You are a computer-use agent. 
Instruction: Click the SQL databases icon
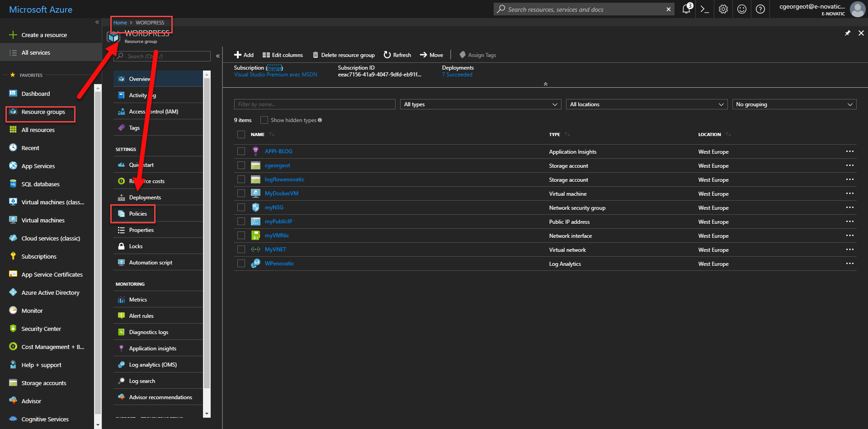coord(13,184)
